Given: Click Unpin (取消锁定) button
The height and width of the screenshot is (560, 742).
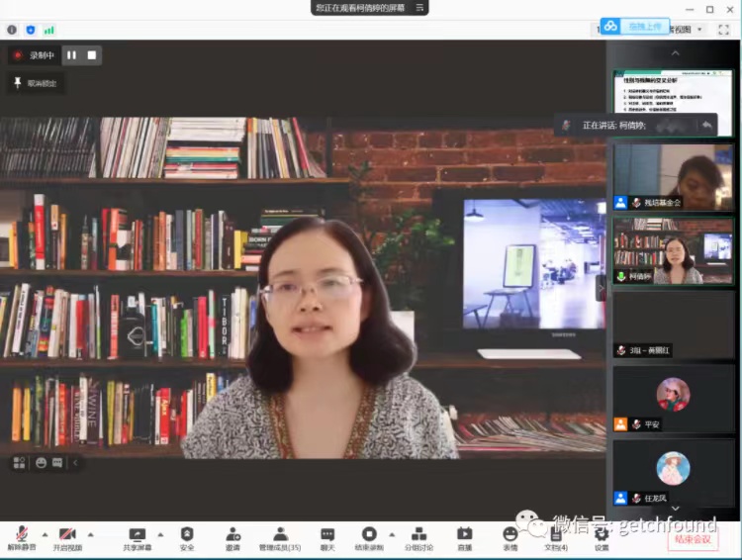Looking at the screenshot, I should tap(36, 83).
